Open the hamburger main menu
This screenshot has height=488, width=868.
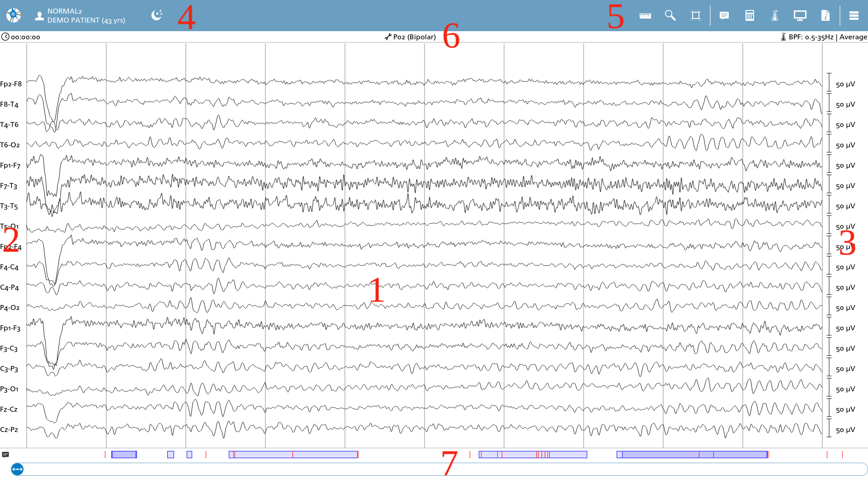pyautogui.click(x=854, y=16)
